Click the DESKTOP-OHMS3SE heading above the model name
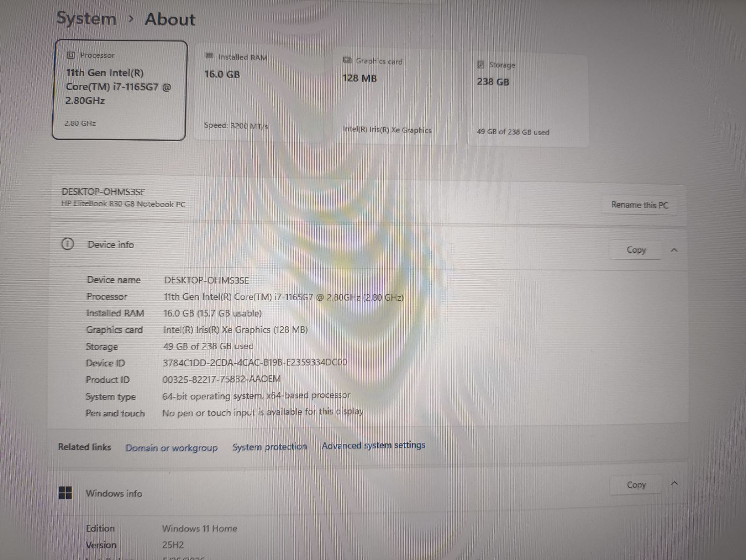The height and width of the screenshot is (560, 746). pyautogui.click(x=103, y=192)
